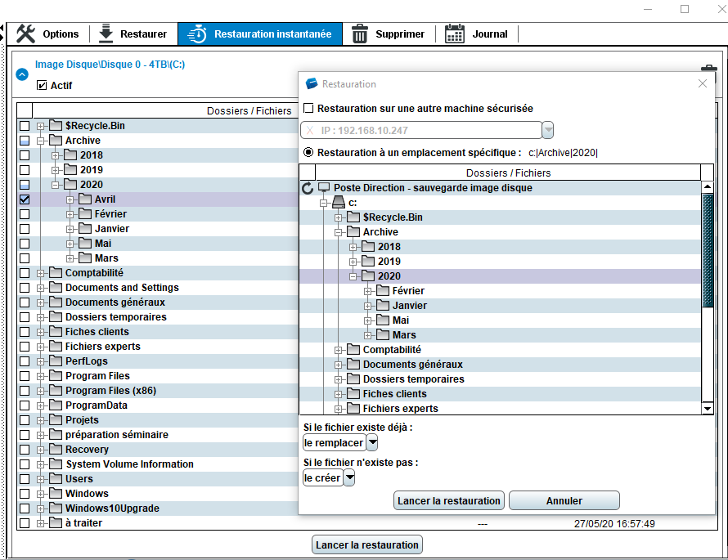
Task: Enable restoration on another secured machine checkbox
Action: pyautogui.click(x=308, y=108)
